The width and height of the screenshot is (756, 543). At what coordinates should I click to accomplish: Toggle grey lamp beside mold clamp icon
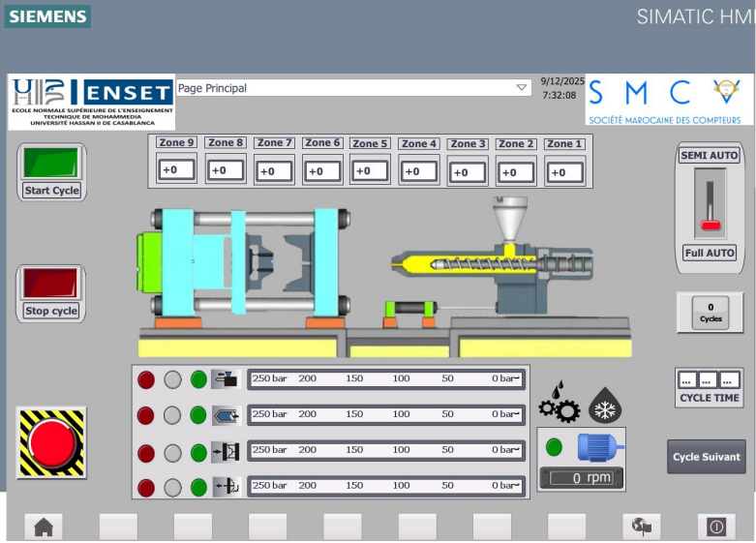tap(172, 453)
